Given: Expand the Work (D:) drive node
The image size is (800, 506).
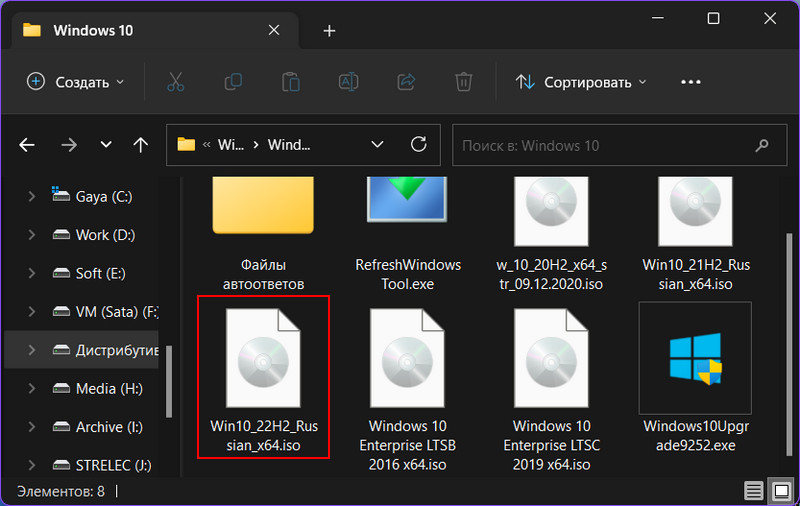Looking at the screenshot, I should point(32,235).
